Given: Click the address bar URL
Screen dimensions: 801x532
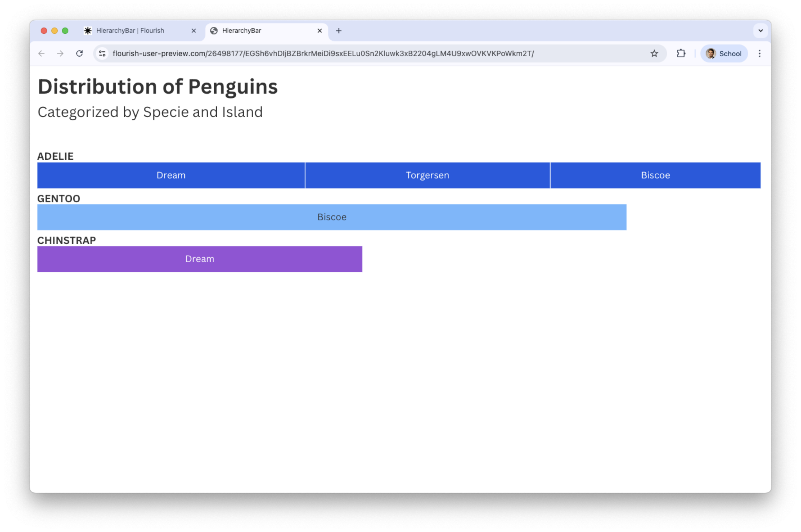Looking at the screenshot, I should pyautogui.click(x=323, y=54).
